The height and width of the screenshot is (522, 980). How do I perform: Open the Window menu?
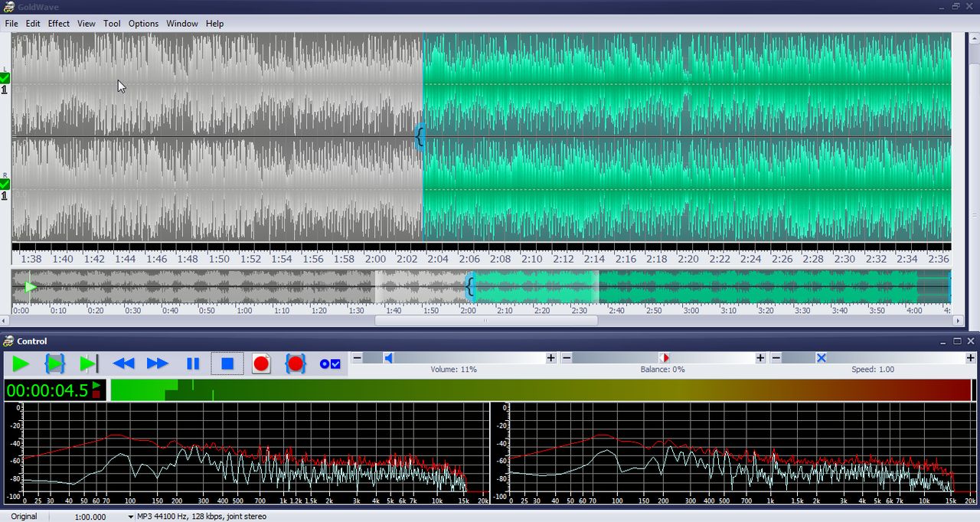tap(182, 24)
